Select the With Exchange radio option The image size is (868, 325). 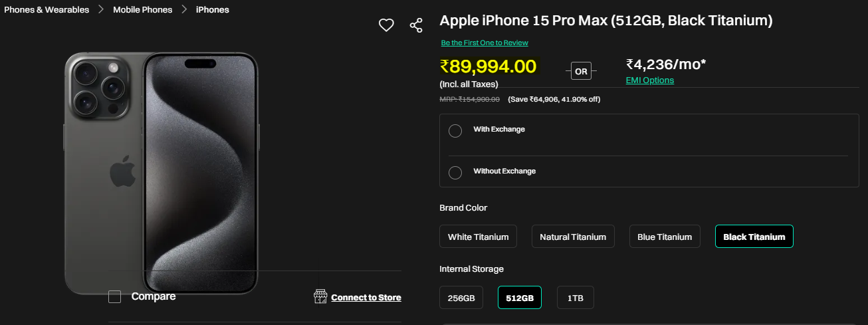click(455, 130)
